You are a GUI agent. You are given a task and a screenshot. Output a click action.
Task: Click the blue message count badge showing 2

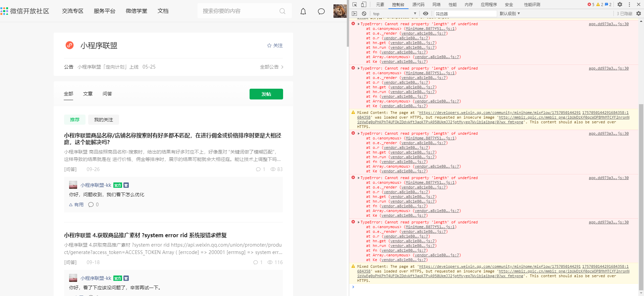[x=608, y=4]
